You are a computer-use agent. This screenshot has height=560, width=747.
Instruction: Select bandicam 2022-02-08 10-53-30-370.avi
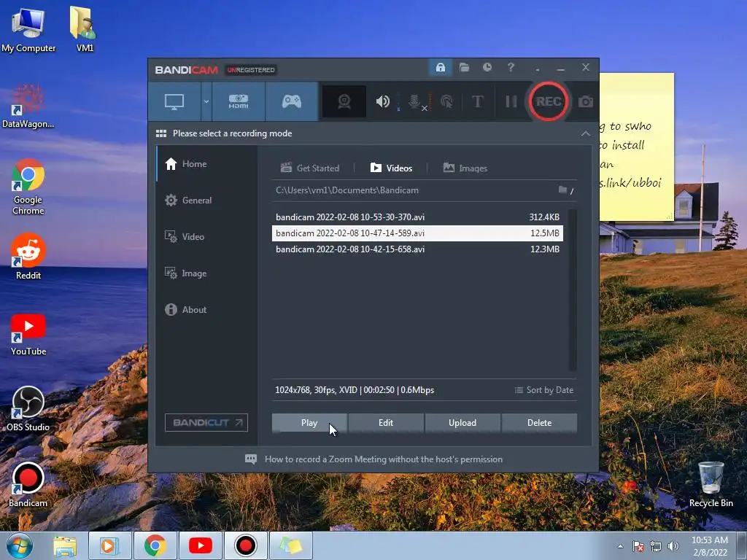point(417,217)
